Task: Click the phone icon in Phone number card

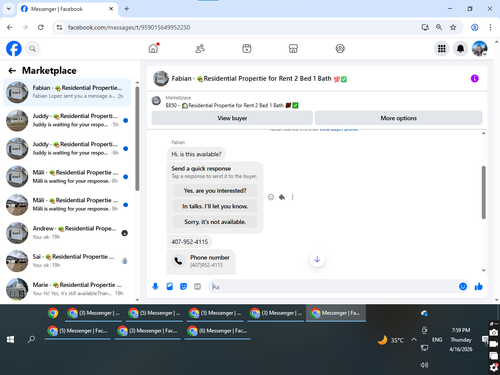Action: [x=178, y=261]
